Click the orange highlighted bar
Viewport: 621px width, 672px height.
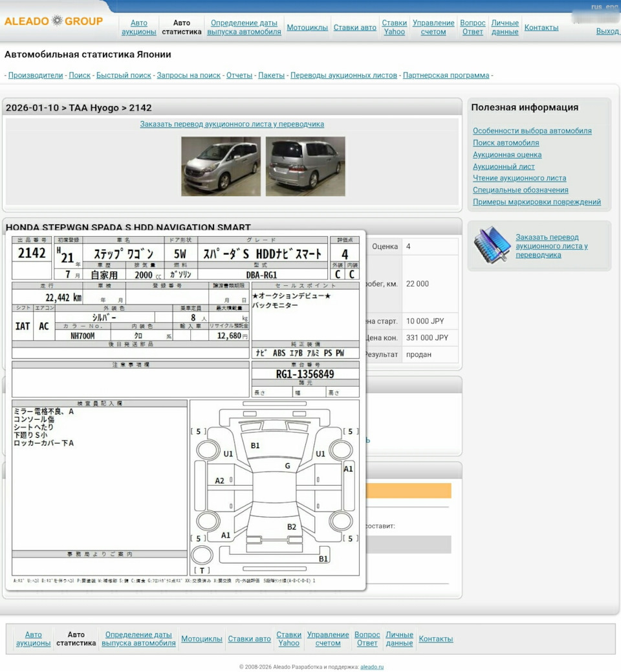click(x=409, y=491)
